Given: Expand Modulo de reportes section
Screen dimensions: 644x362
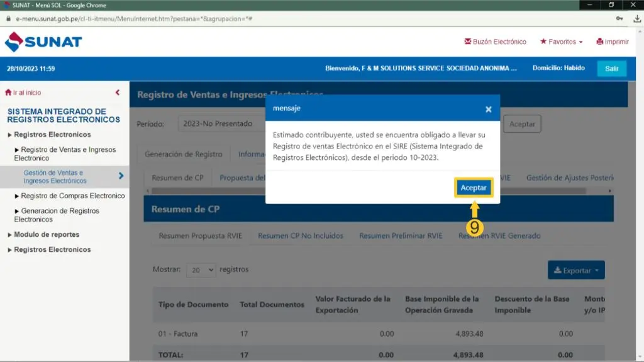Looking at the screenshot, I should [47, 235].
